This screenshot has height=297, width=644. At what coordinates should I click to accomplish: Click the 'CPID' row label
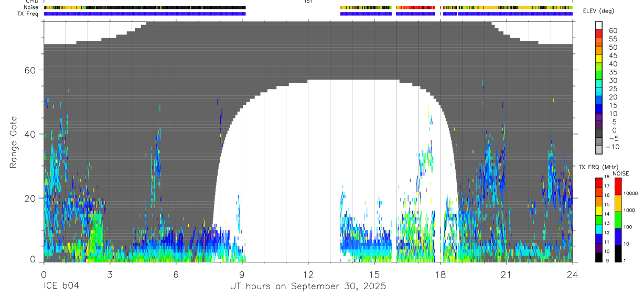click(32, 2)
